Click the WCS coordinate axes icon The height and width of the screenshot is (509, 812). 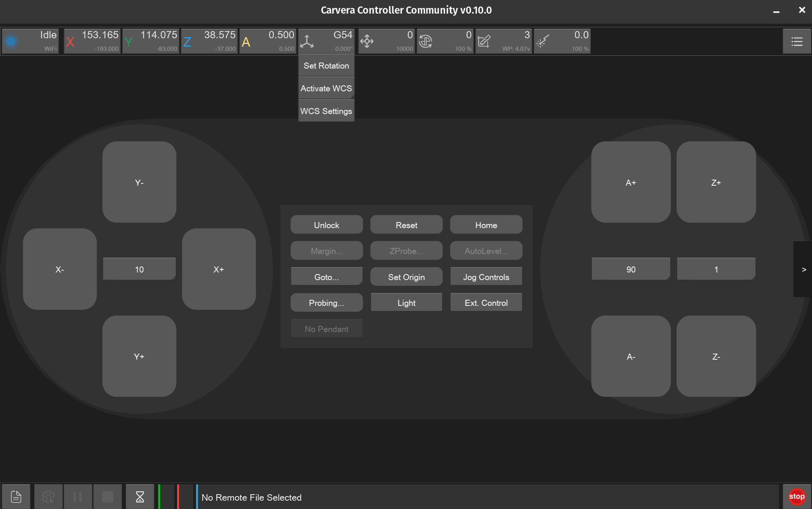[x=307, y=41]
